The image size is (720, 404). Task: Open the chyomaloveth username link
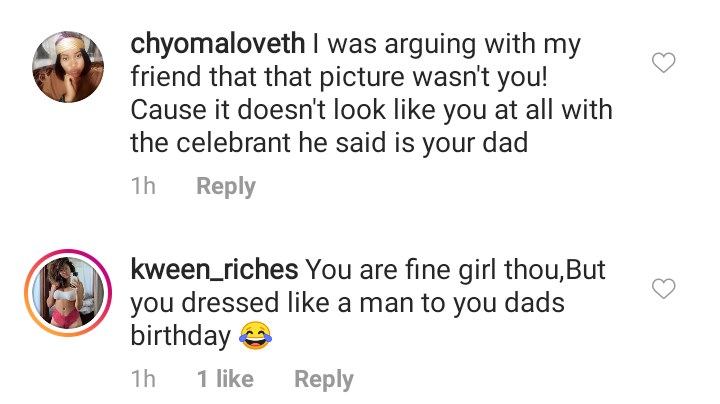click(216, 45)
